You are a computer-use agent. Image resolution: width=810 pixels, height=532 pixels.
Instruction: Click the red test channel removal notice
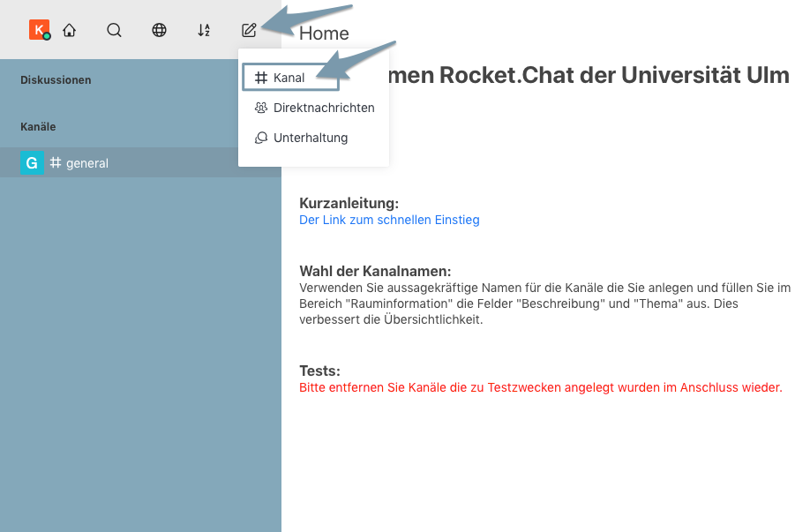pos(541,387)
